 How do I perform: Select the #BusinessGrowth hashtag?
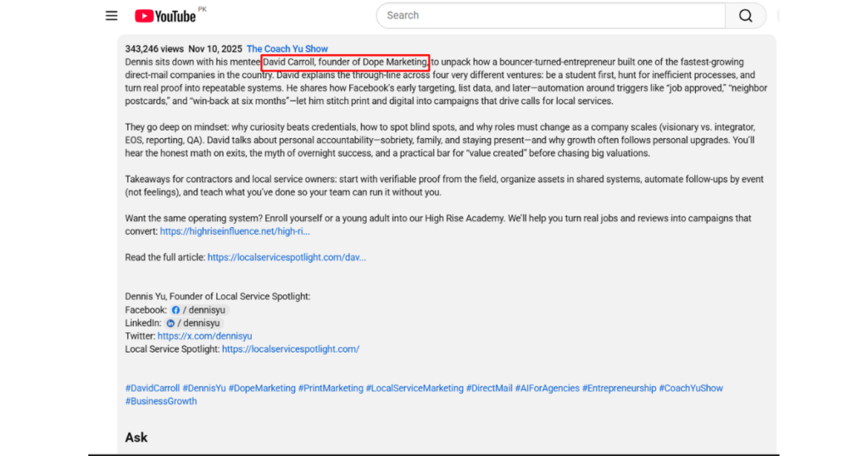(160, 401)
